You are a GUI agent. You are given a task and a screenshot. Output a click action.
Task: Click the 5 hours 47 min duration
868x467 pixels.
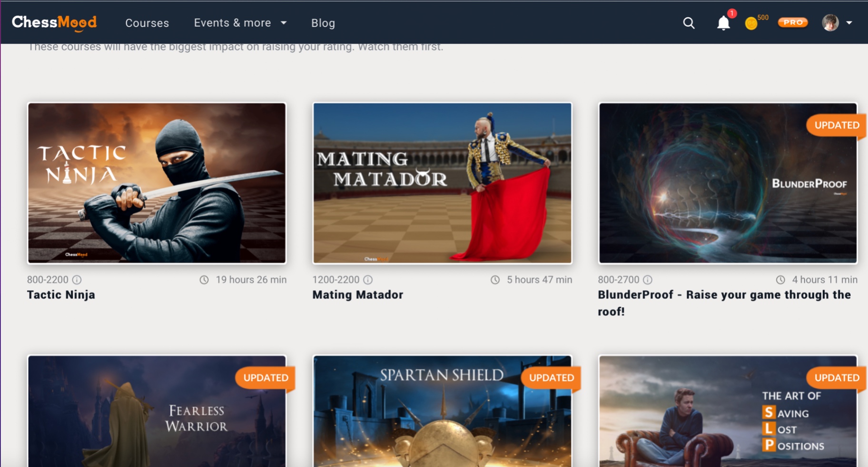(x=540, y=280)
